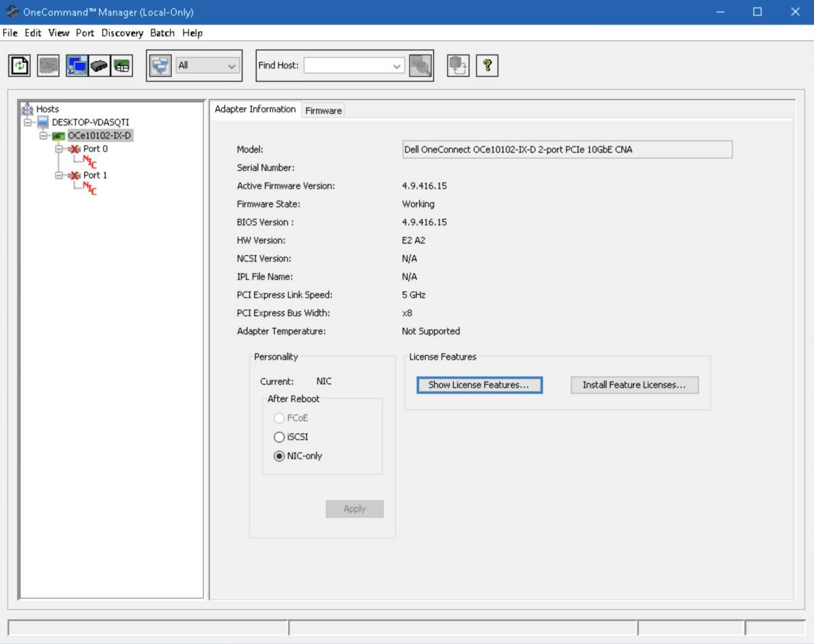
Task: Collapse the OCe10102-IX-D adapter node
Action: pos(44,136)
